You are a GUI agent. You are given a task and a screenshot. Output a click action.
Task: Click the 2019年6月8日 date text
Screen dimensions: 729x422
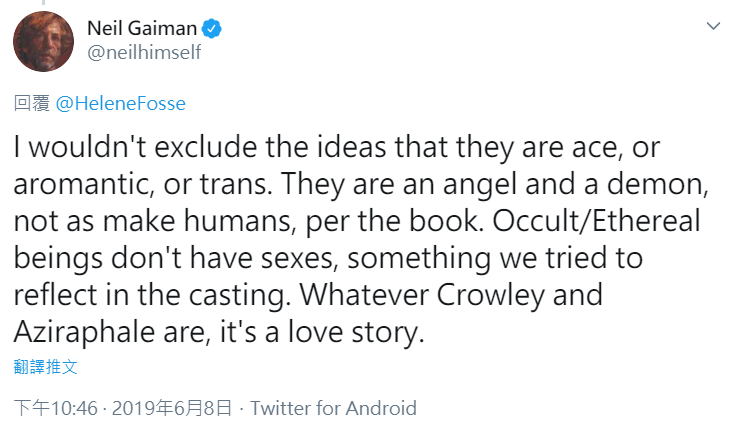click(172, 408)
